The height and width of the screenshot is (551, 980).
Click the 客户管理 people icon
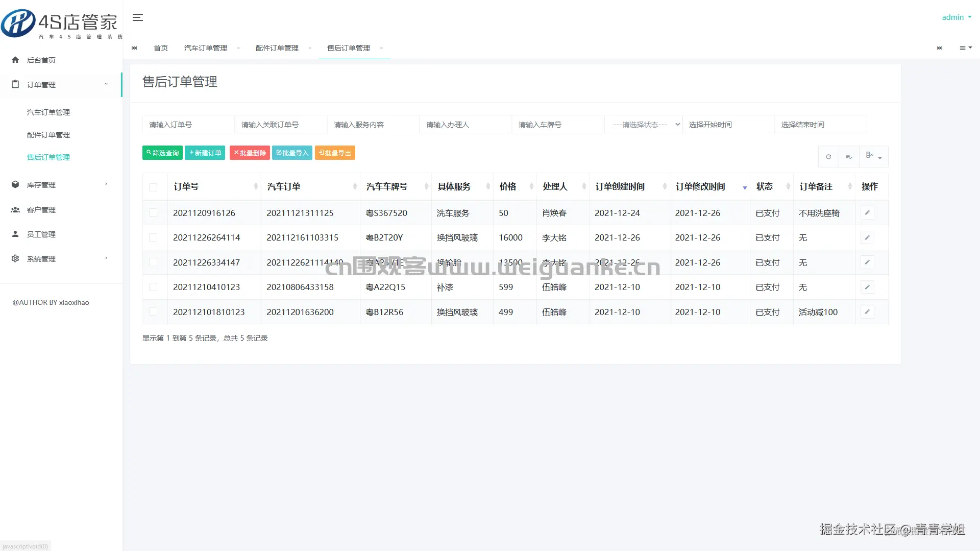pos(15,209)
